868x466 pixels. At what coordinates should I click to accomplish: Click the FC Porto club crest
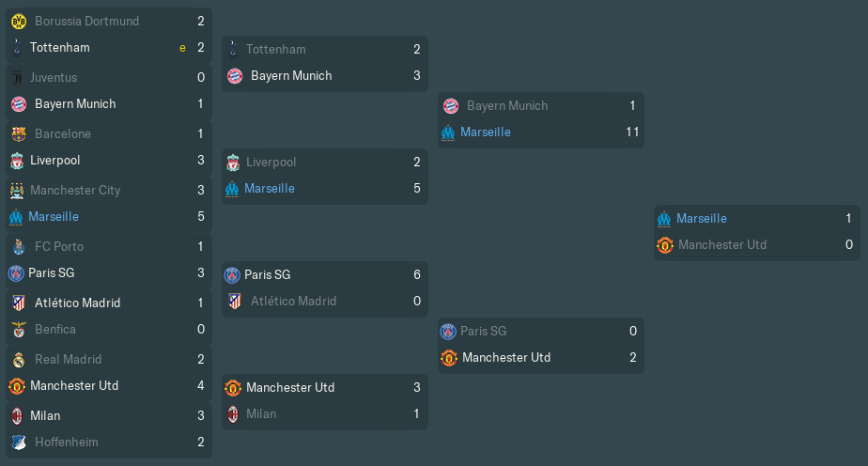[x=19, y=247]
